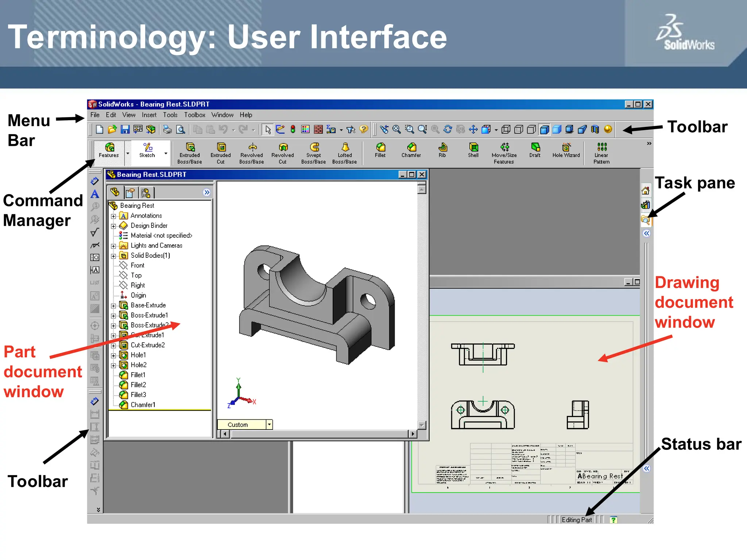Click the Open file icon
This screenshot has width=747, height=560.
(x=112, y=129)
